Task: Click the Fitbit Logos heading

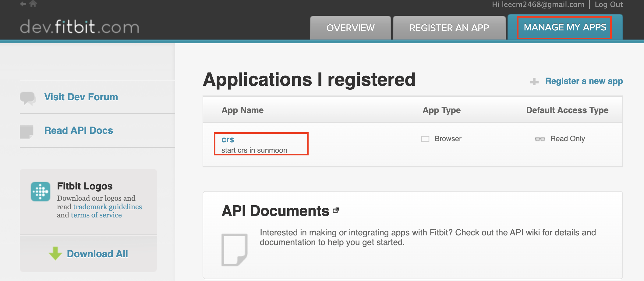Action: click(85, 186)
